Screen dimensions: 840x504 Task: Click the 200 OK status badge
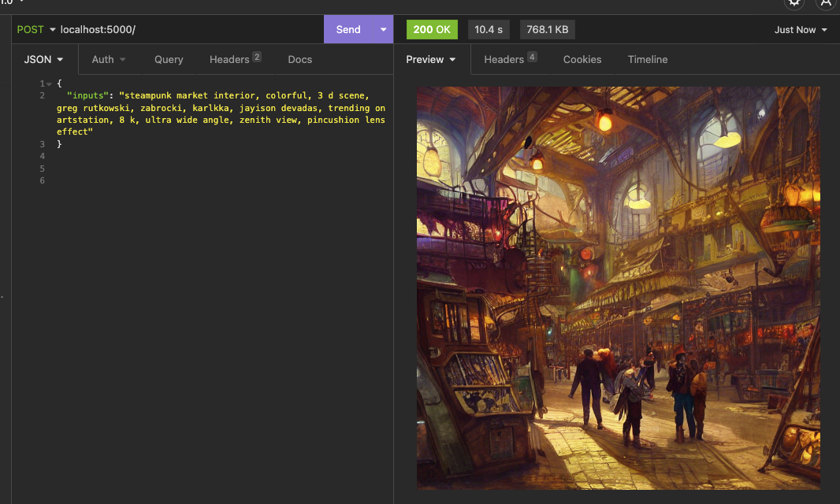(432, 29)
